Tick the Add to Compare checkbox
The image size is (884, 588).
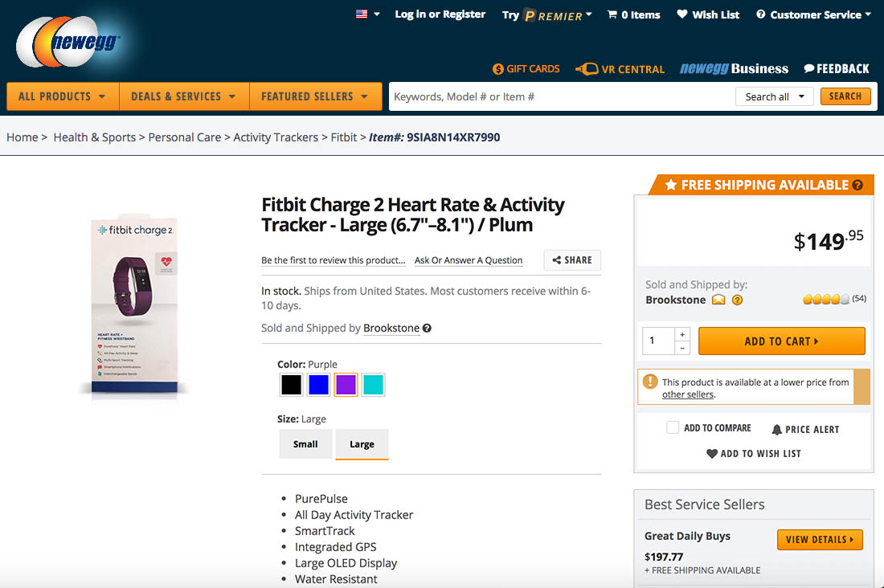point(673,428)
